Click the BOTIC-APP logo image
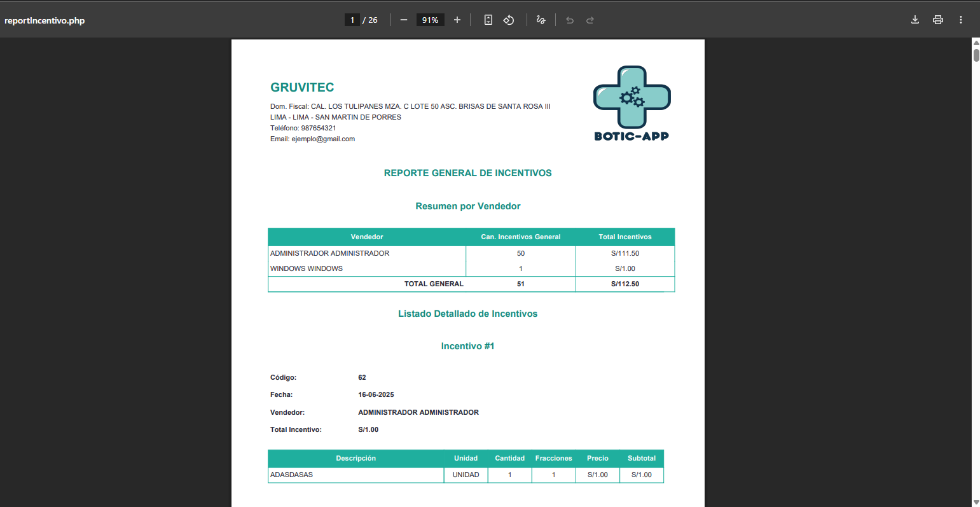Viewport: 980px width, 507px height. [x=631, y=103]
